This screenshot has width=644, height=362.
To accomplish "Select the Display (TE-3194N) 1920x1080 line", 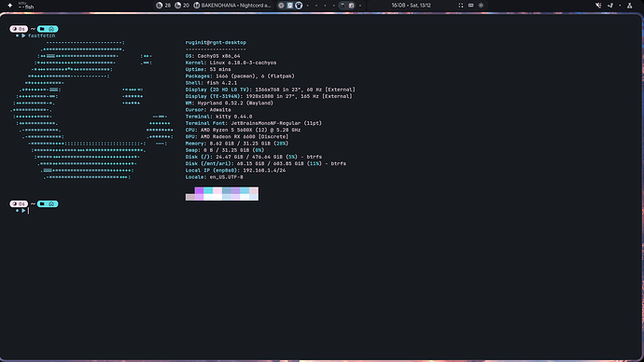I will tap(269, 96).
